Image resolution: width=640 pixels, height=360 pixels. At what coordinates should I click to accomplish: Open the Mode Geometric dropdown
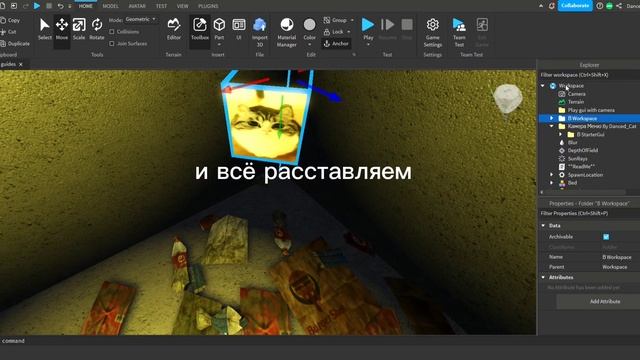coord(140,19)
